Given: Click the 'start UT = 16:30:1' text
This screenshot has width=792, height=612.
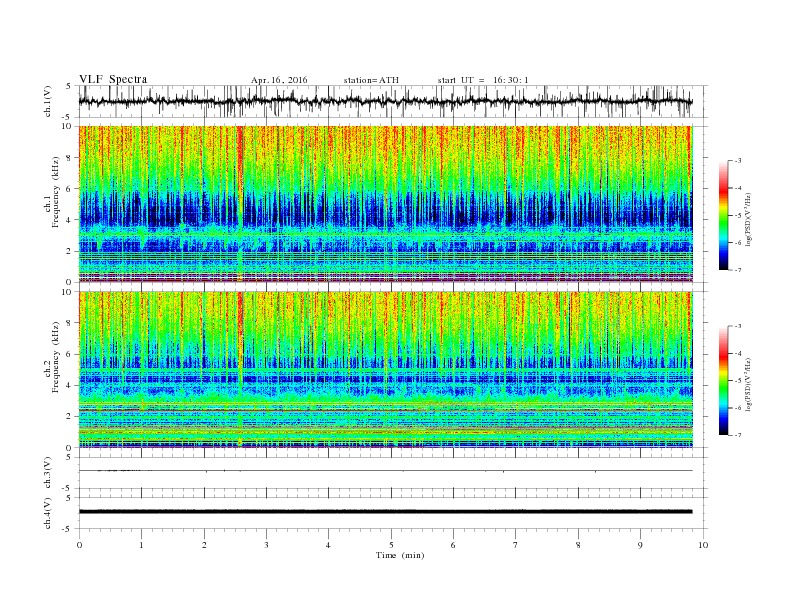Looking at the screenshot, I should pos(483,80).
